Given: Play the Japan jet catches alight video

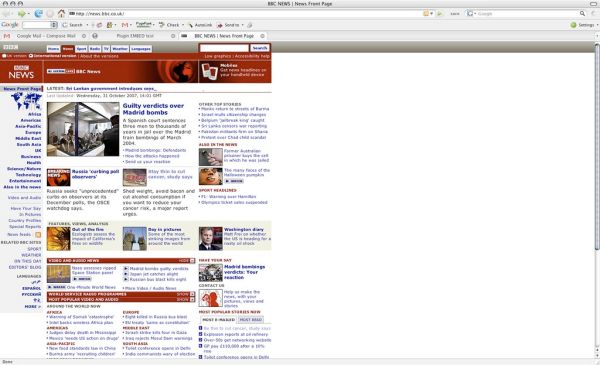Looking at the screenshot, I should 126,274.
